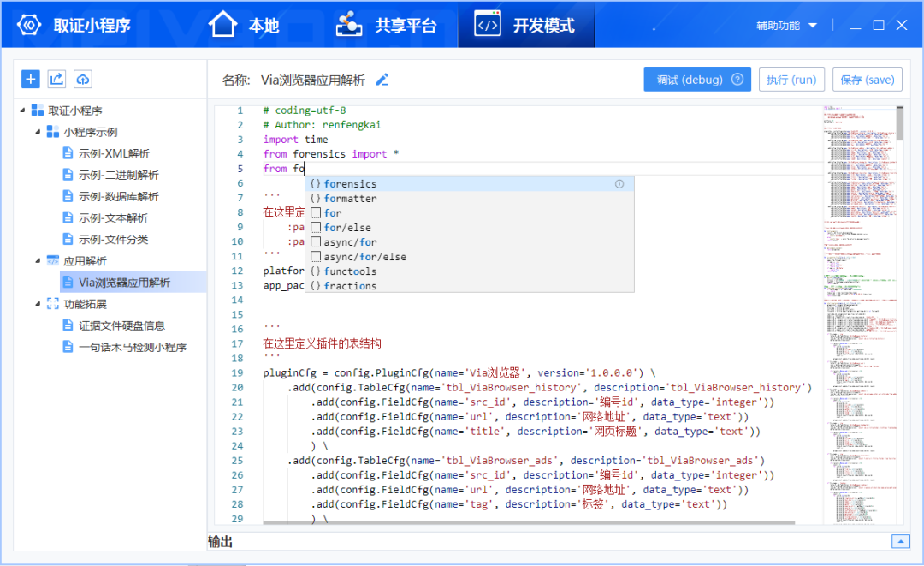924x566 pixels.
Task: Click the pencil icon to rename script
Action: point(382,80)
